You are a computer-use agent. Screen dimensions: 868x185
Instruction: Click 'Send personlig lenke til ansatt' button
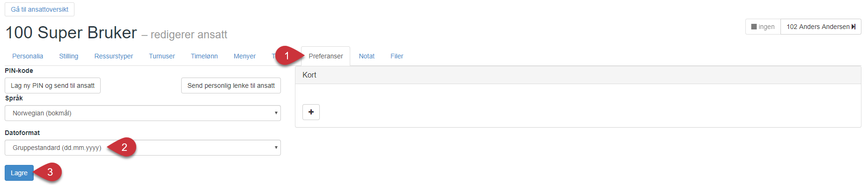point(231,85)
